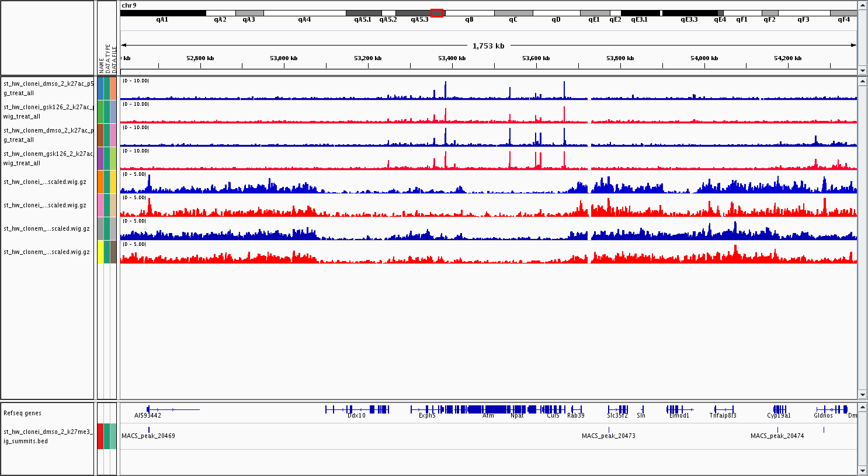The height and width of the screenshot is (476, 868).
Task: Select the MACS_peak_20469 peak feature
Action: tap(148, 430)
